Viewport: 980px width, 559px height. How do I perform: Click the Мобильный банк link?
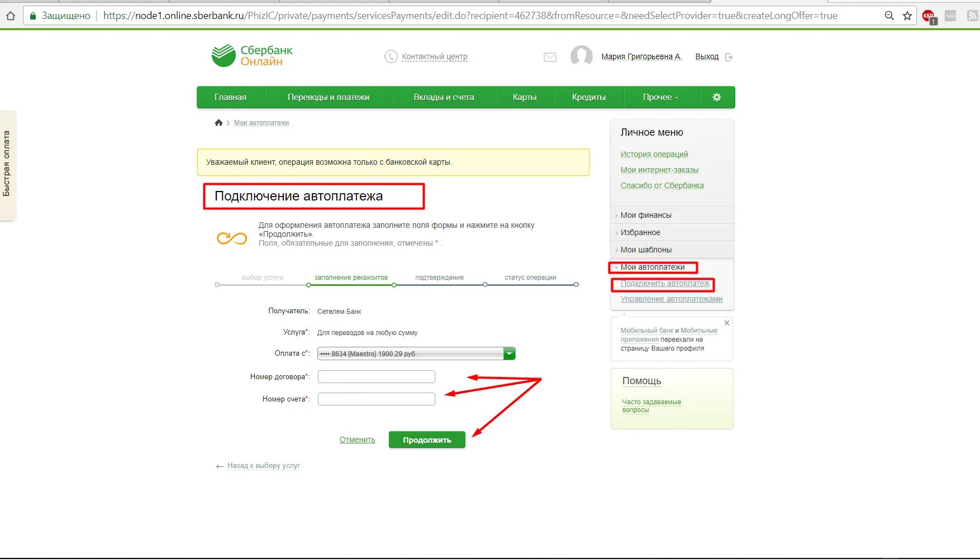[x=646, y=331]
